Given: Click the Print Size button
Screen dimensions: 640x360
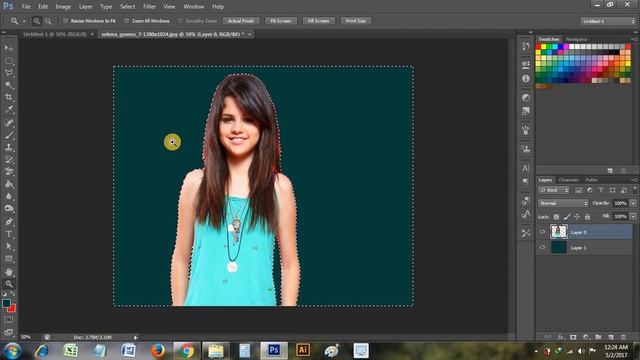Looking at the screenshot, I should pyautogui.click(x=356, y=21).
